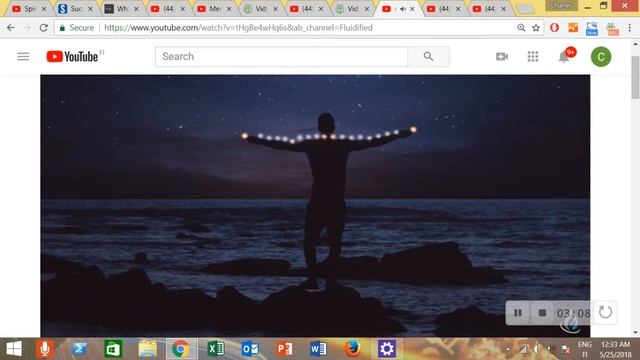640x360 pixels.
Task: Click the recorder restart circular arrow
Action: pyautogui.click(x=605, y=313)
